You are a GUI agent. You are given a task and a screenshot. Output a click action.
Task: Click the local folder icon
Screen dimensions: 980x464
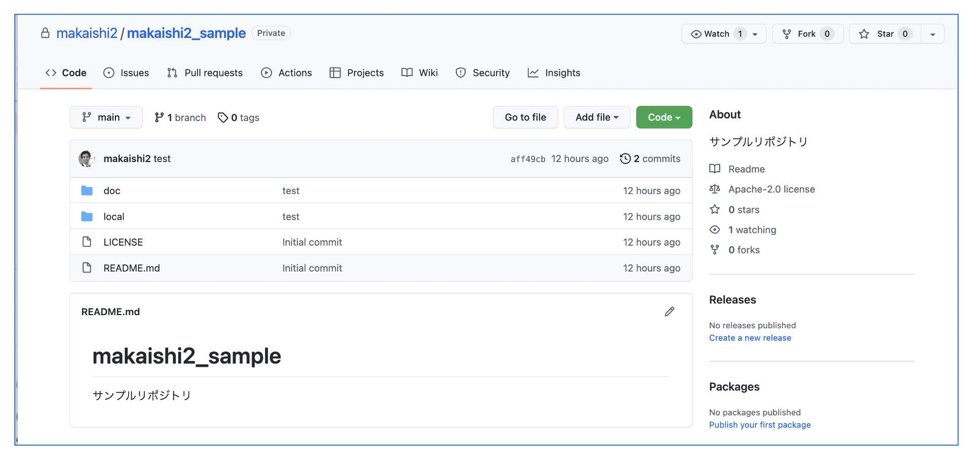87,216
